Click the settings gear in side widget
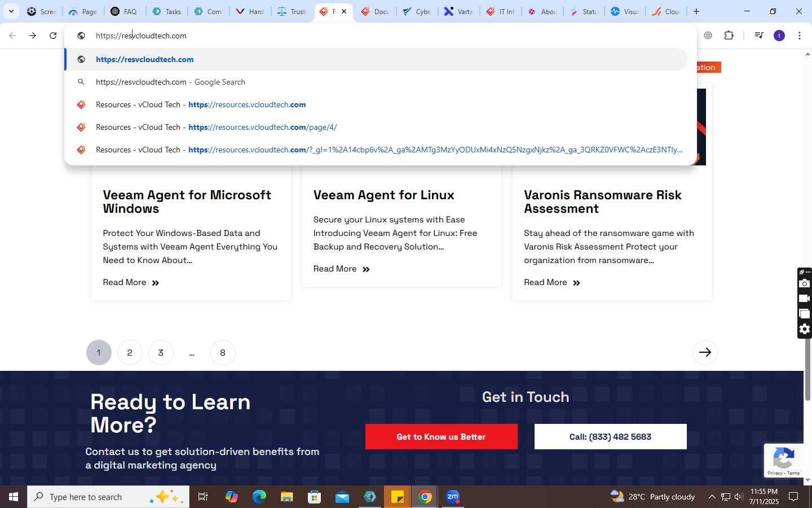Image resolution: width=812 pixels, height=508 pixels. click(805, 329)
